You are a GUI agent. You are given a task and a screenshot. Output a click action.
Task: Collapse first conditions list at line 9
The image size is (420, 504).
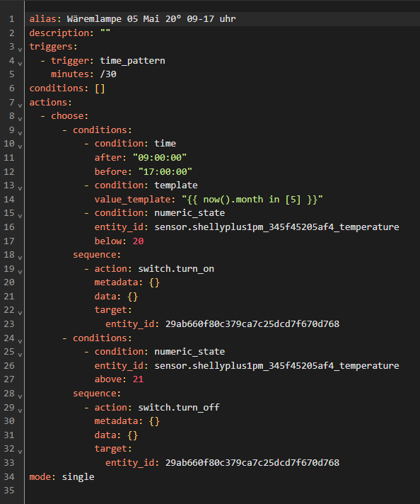pyautogui.click(x=20, y=133)
